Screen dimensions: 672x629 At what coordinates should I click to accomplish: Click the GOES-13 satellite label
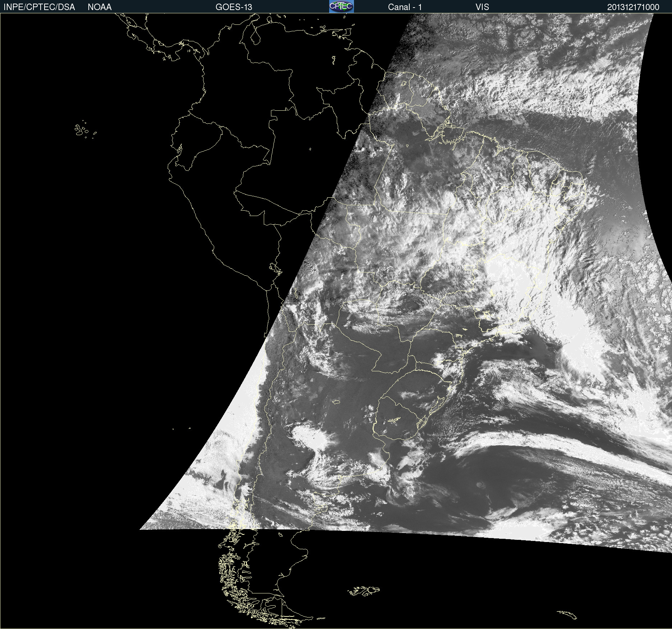(234, 7)
